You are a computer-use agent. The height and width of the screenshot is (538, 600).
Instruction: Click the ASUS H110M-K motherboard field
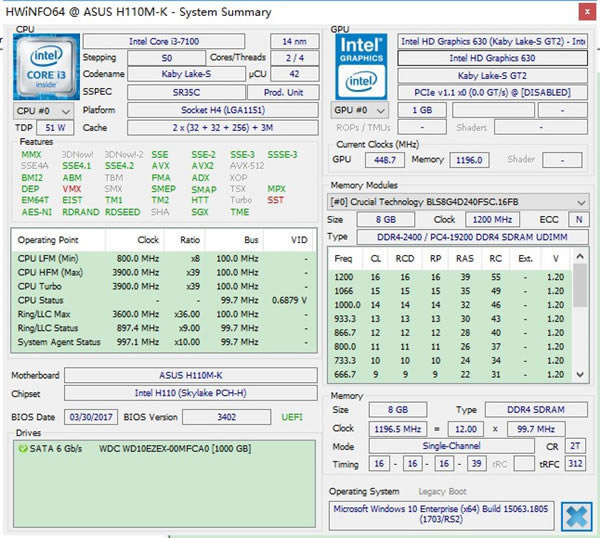click(192, 375)
